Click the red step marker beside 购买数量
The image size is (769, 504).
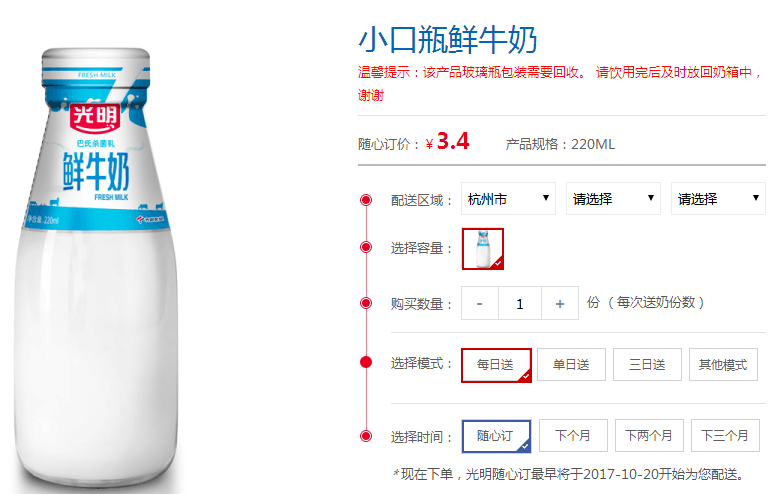point(366,303)
